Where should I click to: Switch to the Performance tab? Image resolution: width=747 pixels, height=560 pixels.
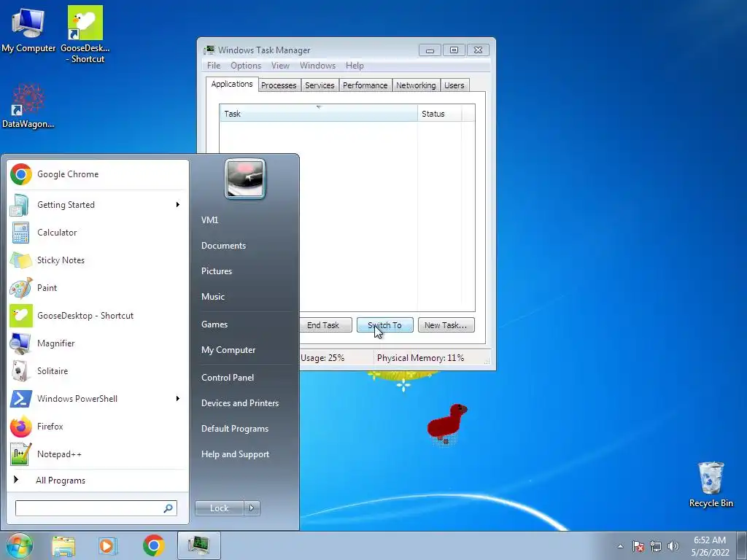coord(365,85)
